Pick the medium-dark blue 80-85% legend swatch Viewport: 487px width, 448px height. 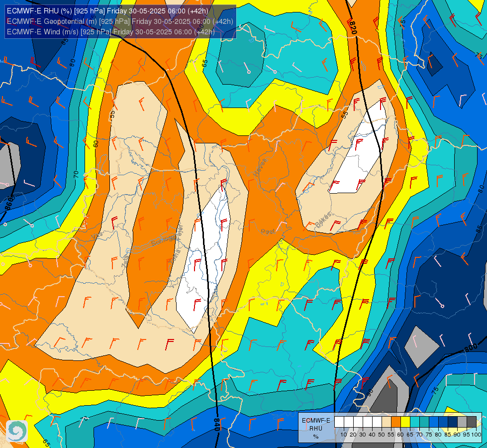[443, 422]
